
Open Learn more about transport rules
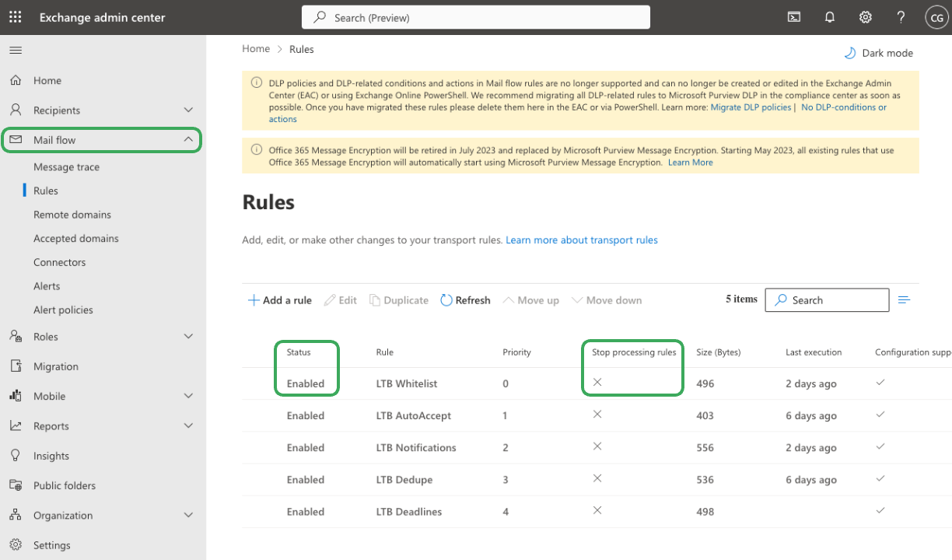pyautogui.click(x=582, y=240)
